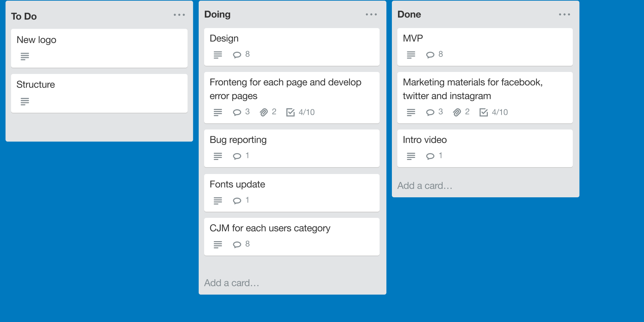The image size is (644, 322).
Task: Open the Doing list options menu
Action: [371, 14]
